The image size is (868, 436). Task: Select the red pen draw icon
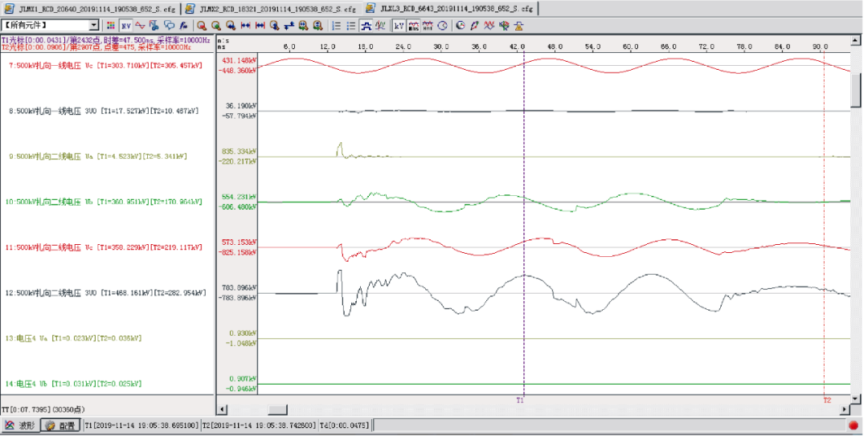(475, 26)
